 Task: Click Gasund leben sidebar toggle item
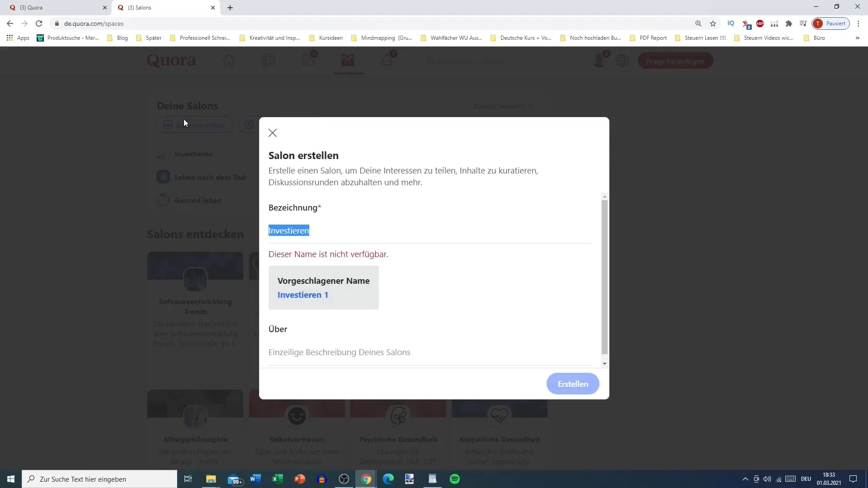[196, 200]
